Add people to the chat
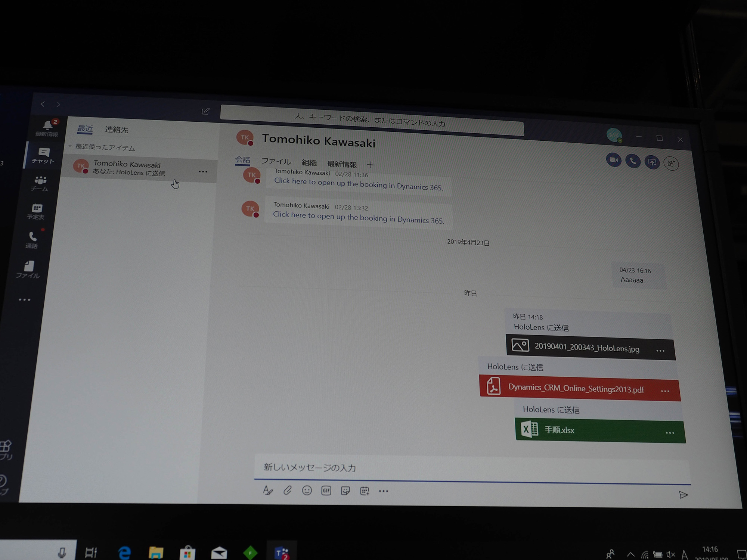747x560 pixels. (671, 164)
